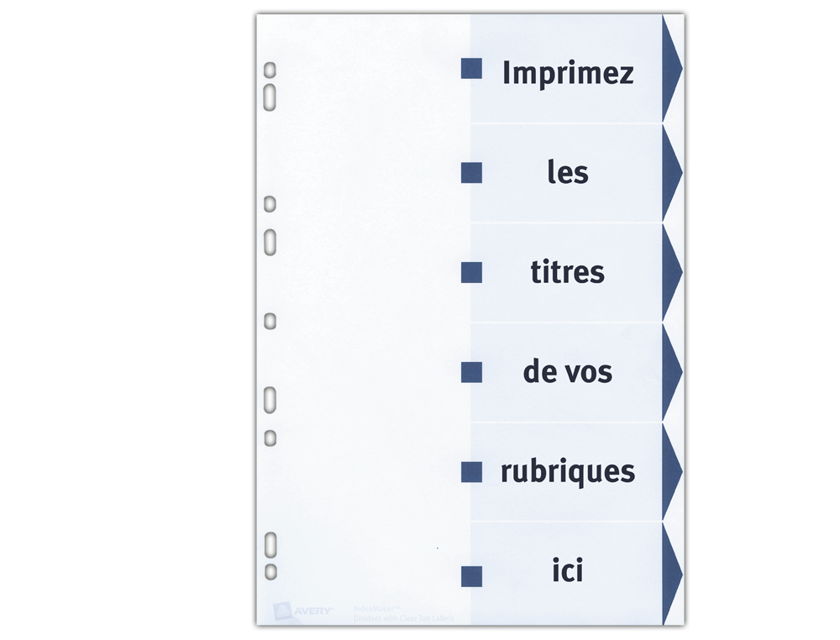Screen dimensions: 840x640
Task: Select the blue arrow tab next to Imprimez
Action: pyautogui.click(x=672, y=69)
